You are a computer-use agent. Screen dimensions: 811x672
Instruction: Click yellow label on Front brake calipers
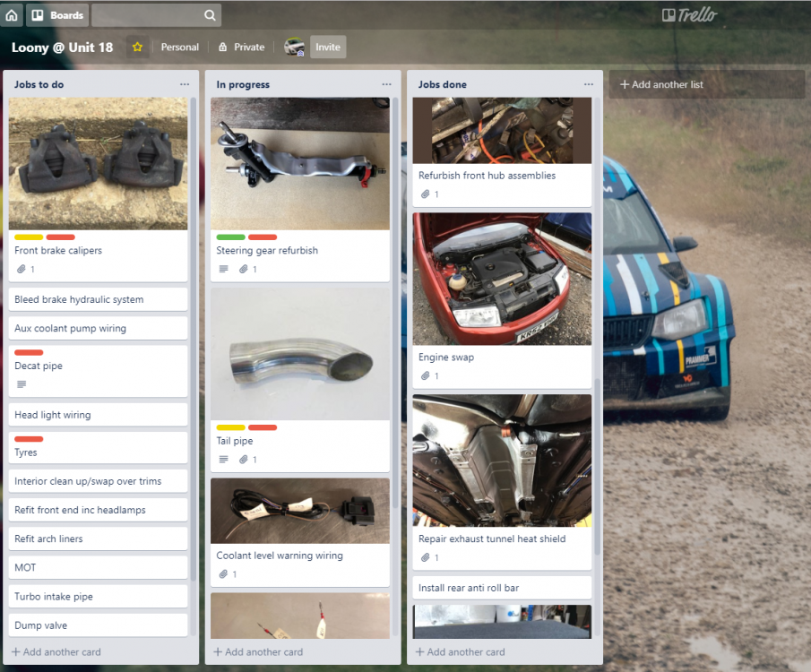click(x=29, y=237)
